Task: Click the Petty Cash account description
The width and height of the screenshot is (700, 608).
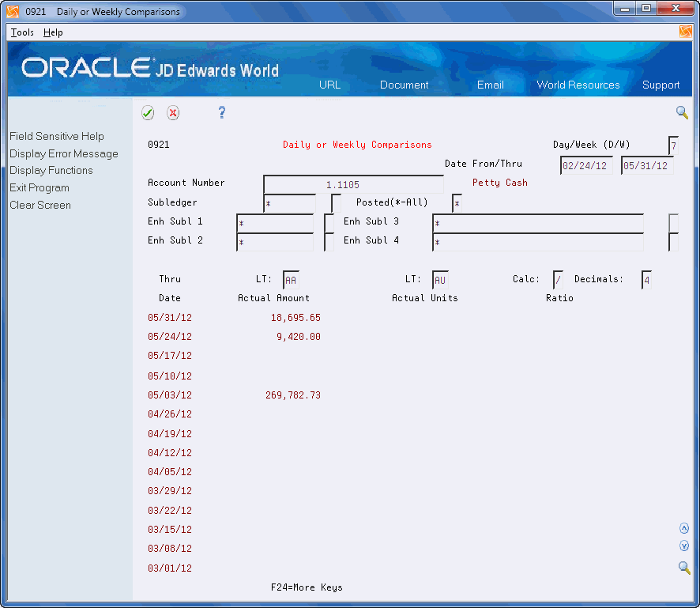Action: click(x=500, y=183)
